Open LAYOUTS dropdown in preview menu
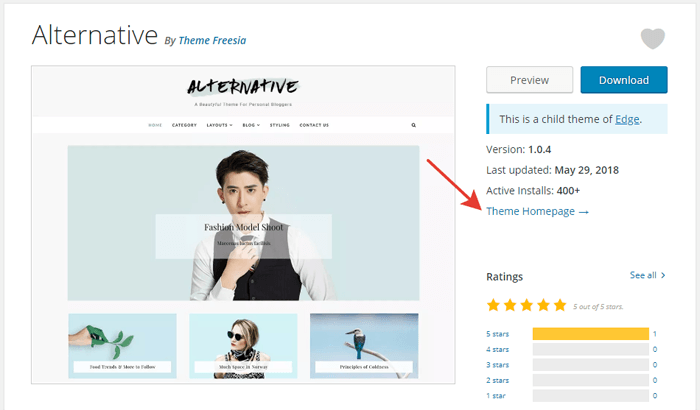This screenshot has height=410, width=700. tap(219, 125)
